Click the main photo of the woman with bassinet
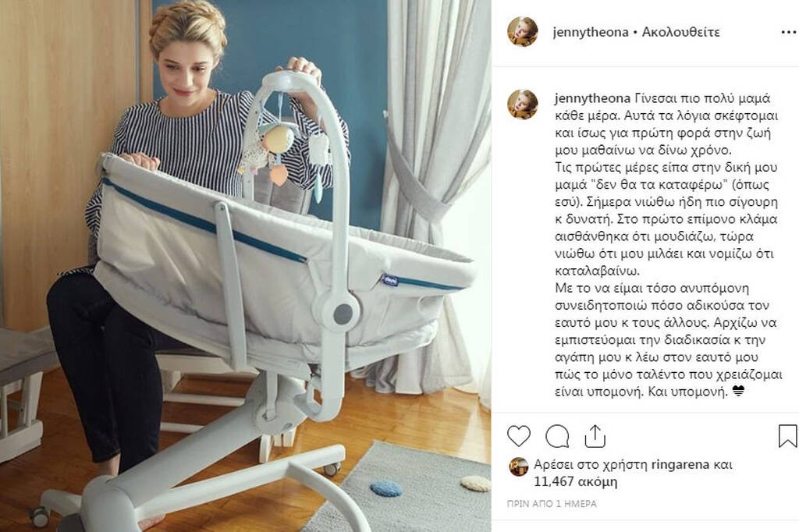The width and height of the screenshot is (799, 532). coord(245,266)
